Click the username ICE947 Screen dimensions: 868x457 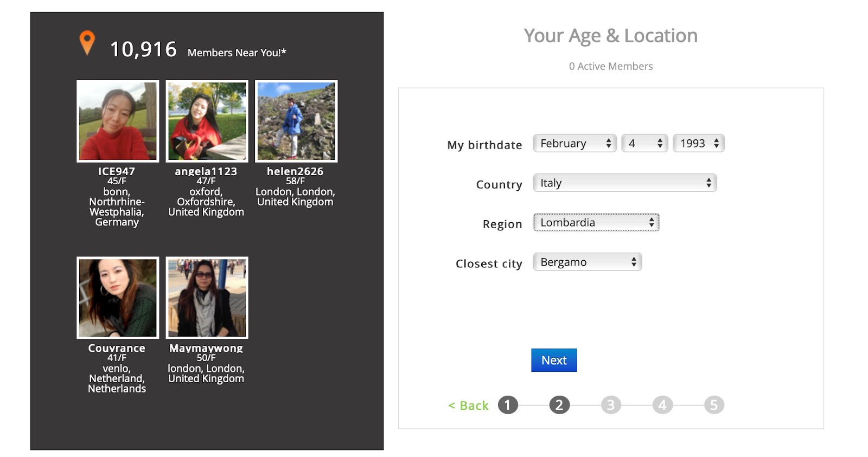click(117, 171)
